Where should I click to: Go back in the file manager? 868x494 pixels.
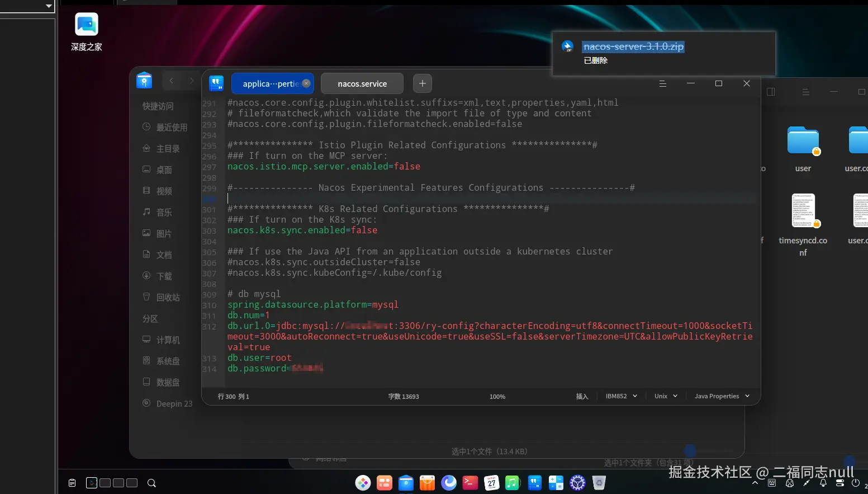(x=172, y=81)
